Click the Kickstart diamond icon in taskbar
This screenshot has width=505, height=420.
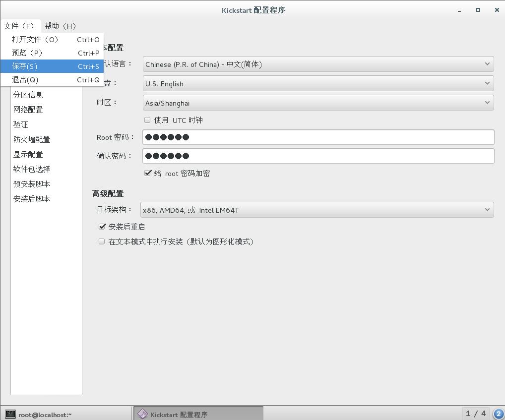142,414
